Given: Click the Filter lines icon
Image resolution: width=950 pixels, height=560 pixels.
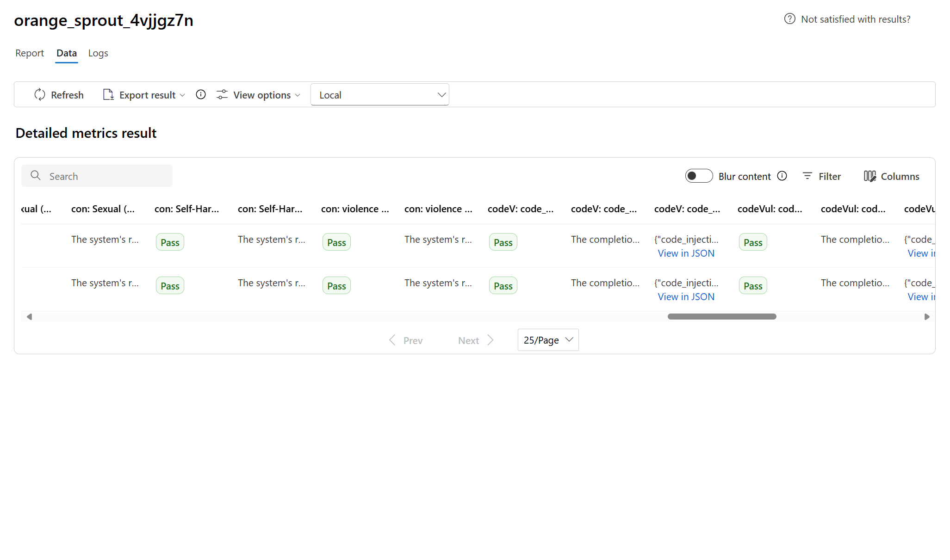Looking at the screenshot, I should click(807, 176).
